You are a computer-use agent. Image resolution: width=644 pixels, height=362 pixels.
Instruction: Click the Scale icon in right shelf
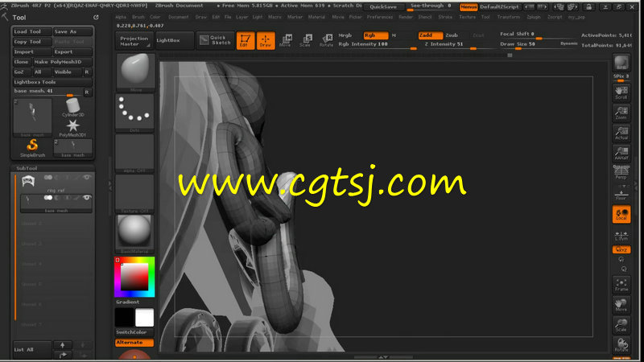pos(621,325)
